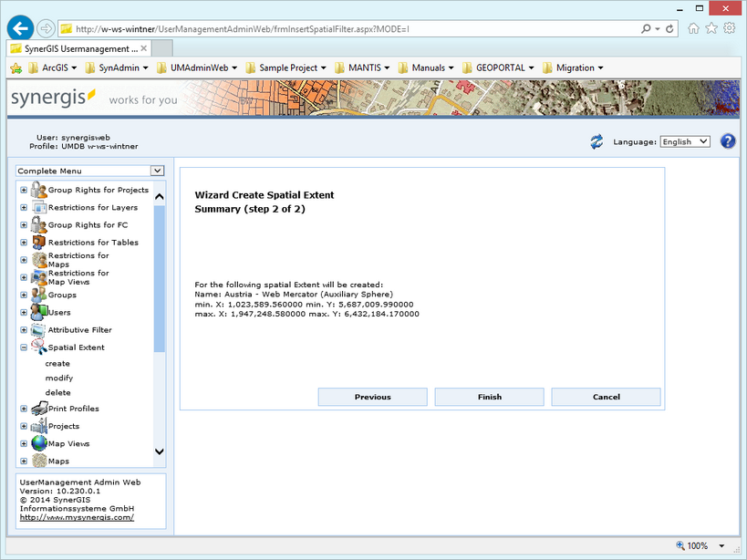Select the Map Views globe icon
This screenshot has width=747, height=560.
37,442
